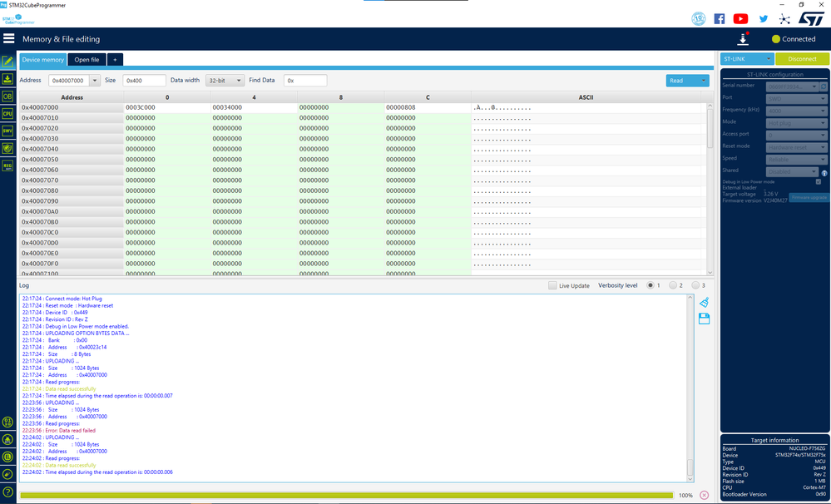831x504 pixels.
Task: Select verbosity level 2
Action: (673, 285)
